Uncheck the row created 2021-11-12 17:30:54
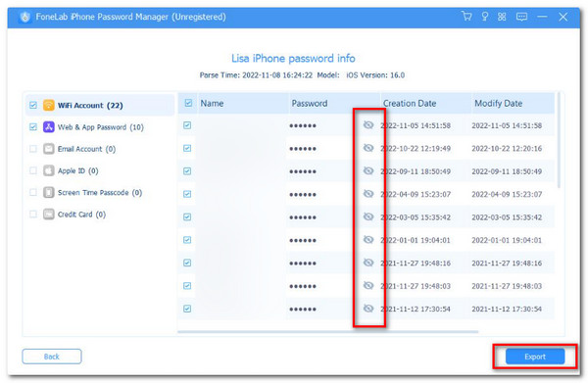Screen dimensions: 588x383 pos(187,309)
